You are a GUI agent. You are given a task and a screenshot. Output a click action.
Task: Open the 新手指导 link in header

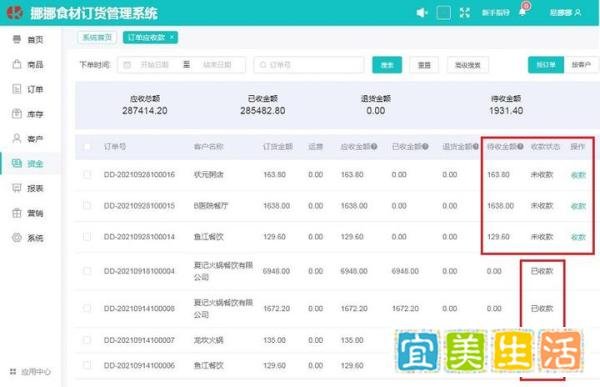495,13
